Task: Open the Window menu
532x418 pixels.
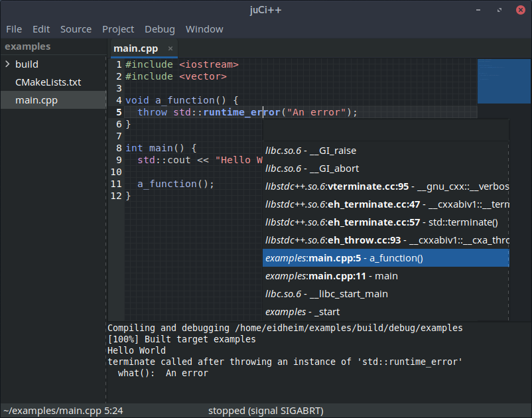Action: tap(204, 29)
